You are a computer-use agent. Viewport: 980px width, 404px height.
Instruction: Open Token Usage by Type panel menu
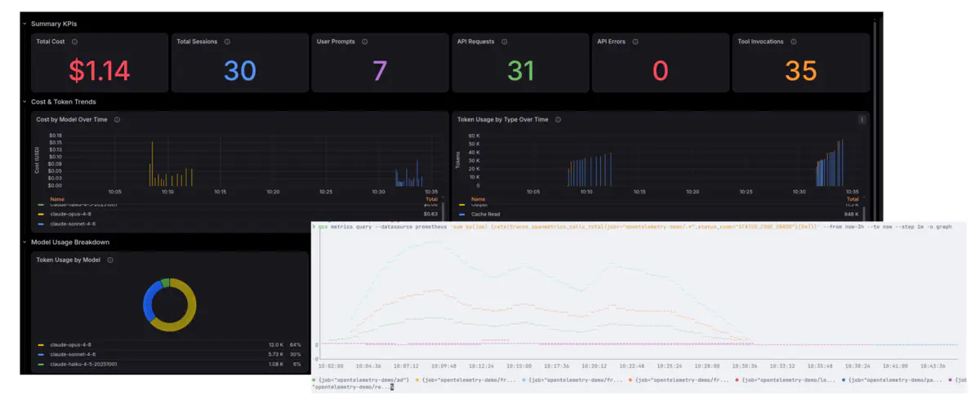coord(862,120)
